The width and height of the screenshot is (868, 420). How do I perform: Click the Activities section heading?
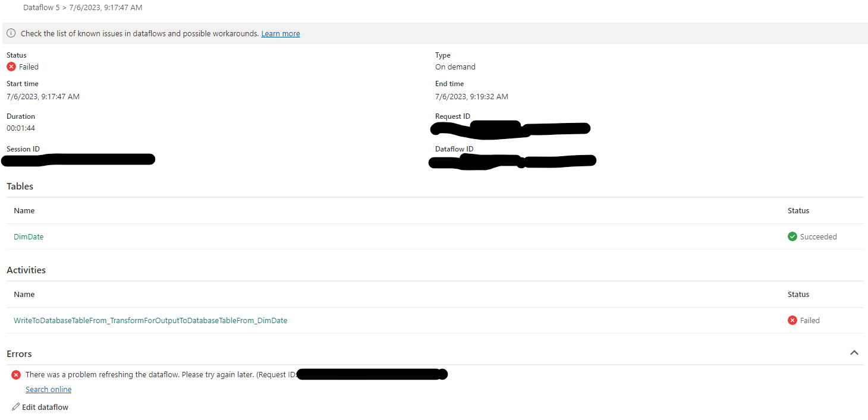(x=26, y=270)
